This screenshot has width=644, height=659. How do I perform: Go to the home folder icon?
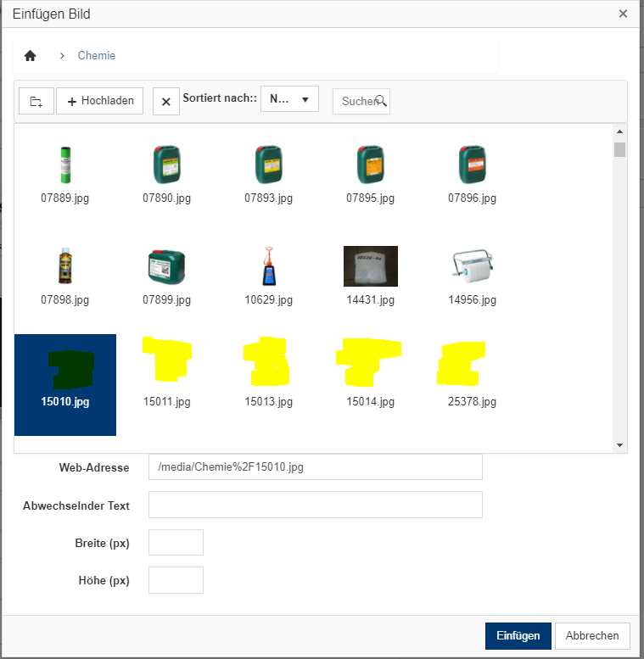pyautogui.click(x=30, y=55)
